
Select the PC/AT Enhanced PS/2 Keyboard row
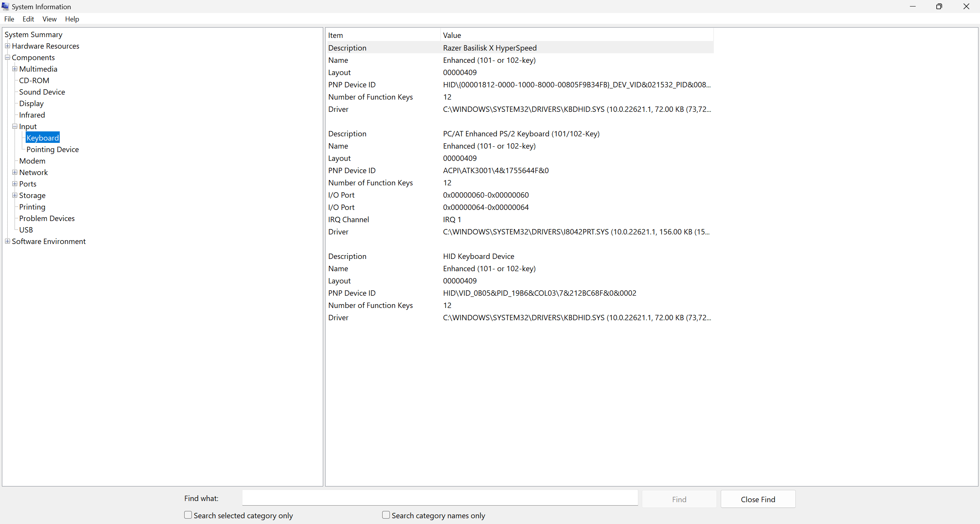click(520, 134)
